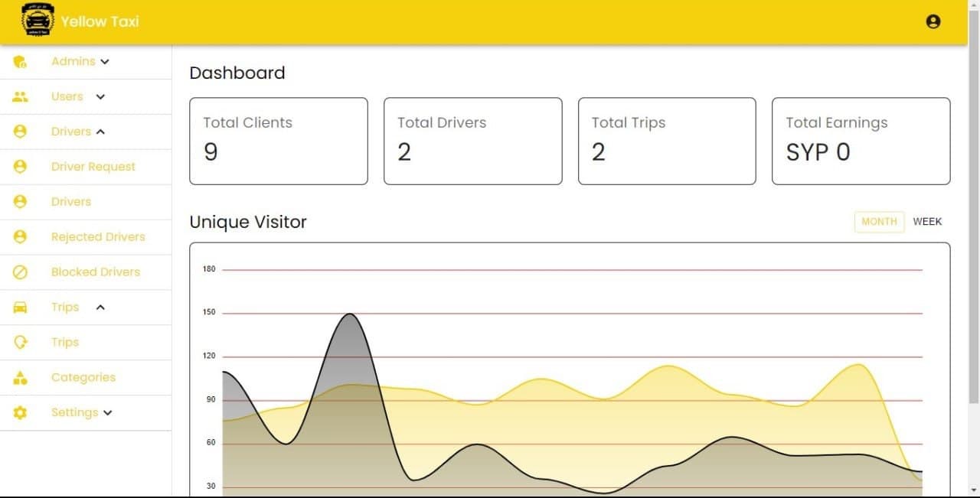
Task: Click the 60 axis label on chart
Action: pos(211,443)
